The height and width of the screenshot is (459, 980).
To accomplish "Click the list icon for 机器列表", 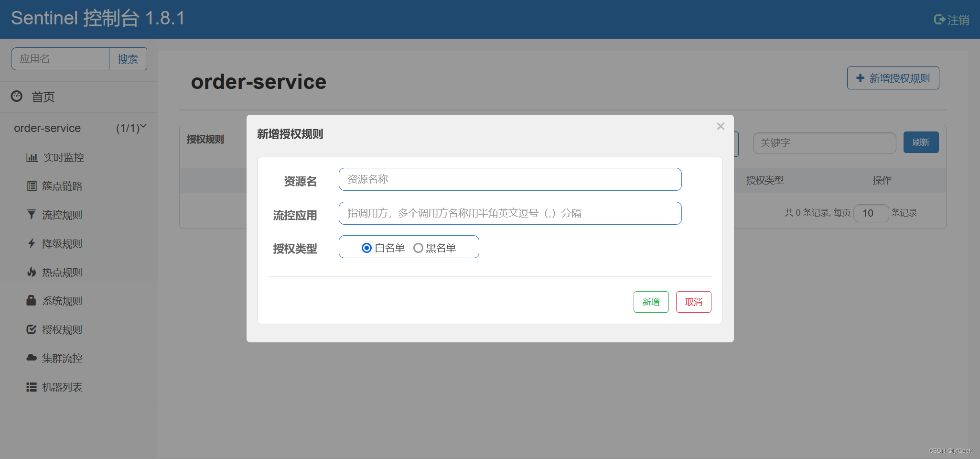I will [x=32, y=387].
